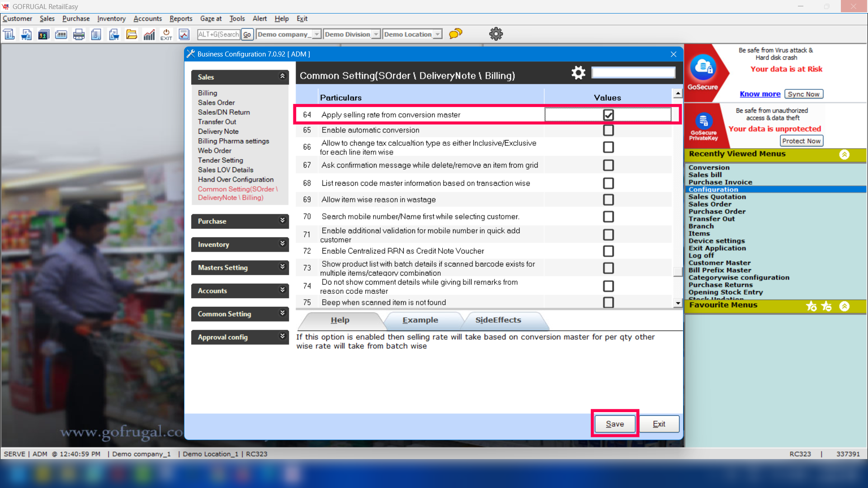This screenshot has height=488, width=868.
Task: Uncheck Apply selling rate from conversion master
Action: click(x=609, y=115)
